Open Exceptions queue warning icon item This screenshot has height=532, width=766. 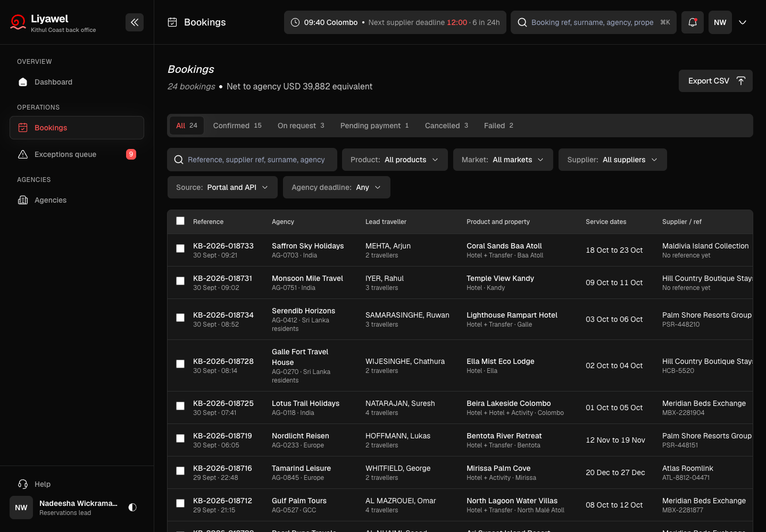click(x=77, y=154)
